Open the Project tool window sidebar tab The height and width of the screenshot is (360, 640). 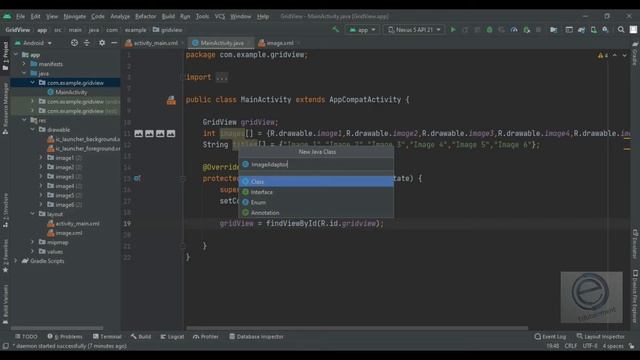click(x=5, y=56)
